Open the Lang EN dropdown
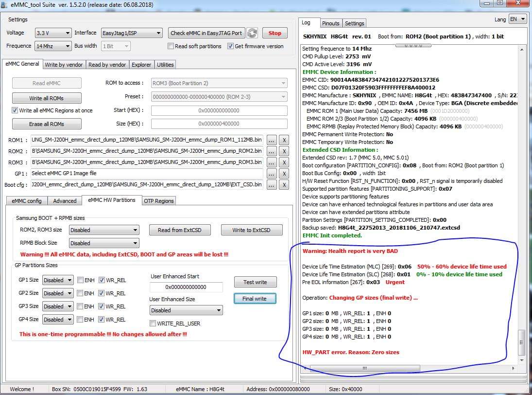The image size is (532, 395). pos(518,19)
